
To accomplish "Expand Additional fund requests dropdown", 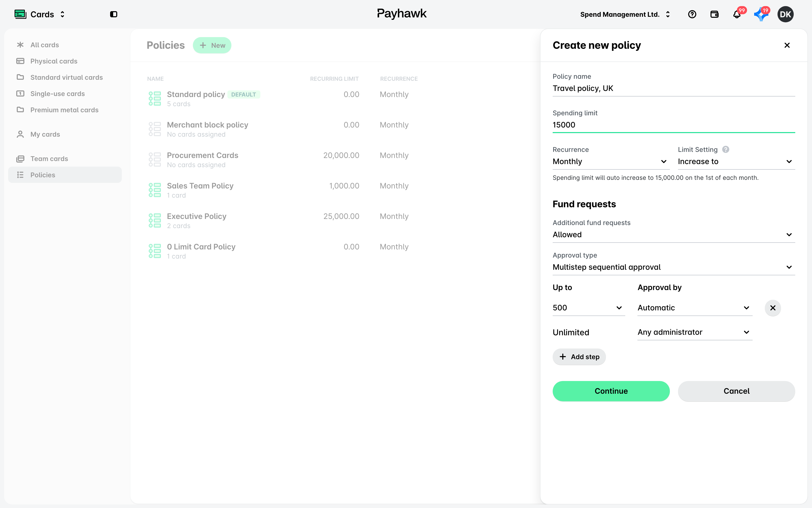I will pos(673,234).
